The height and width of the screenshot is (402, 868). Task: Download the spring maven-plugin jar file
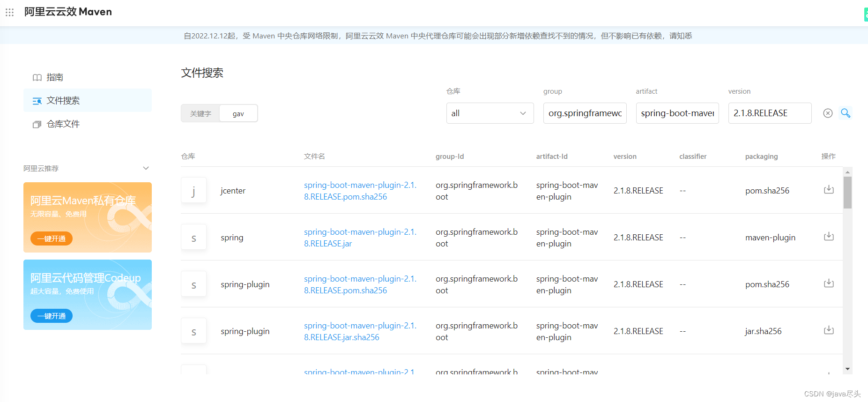tap(829, 236)
